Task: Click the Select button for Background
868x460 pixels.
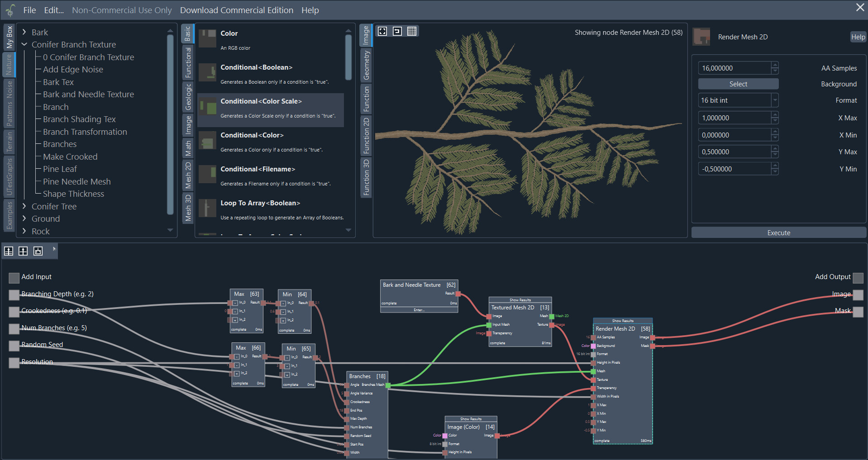Action: tap(738, 84)
